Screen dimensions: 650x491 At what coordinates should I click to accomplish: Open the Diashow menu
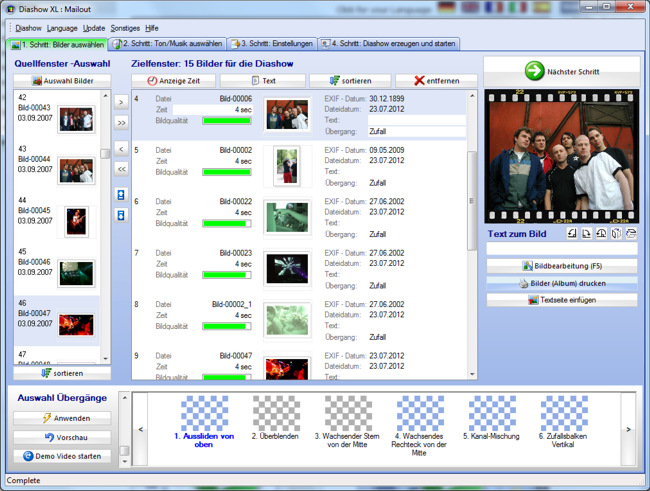tap(28, 28)
